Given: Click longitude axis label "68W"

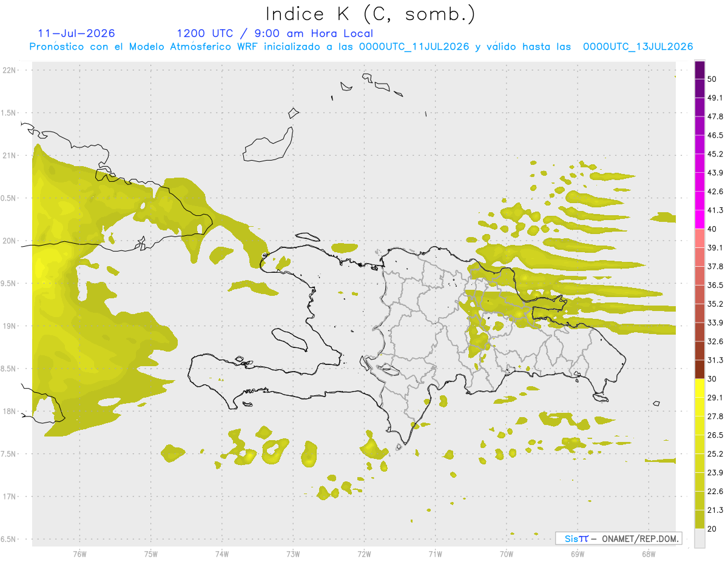Looking at the screenshot, I should coord(649,554).
